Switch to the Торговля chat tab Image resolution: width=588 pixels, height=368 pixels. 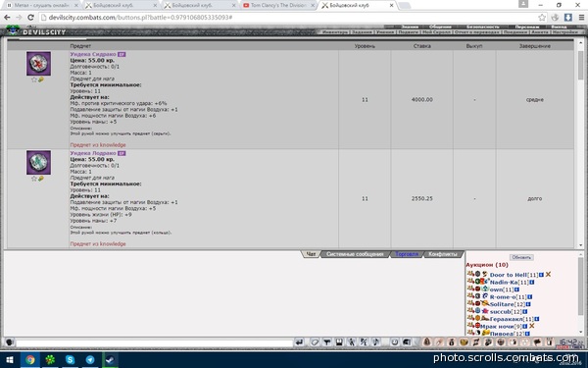point(407,254)
